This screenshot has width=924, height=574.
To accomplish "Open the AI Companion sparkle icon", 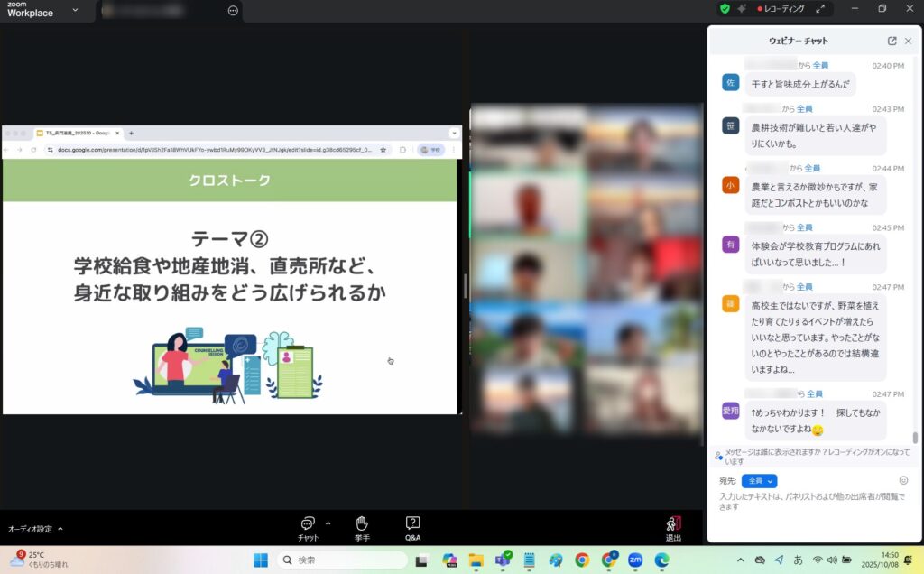I will pos(742,9).
